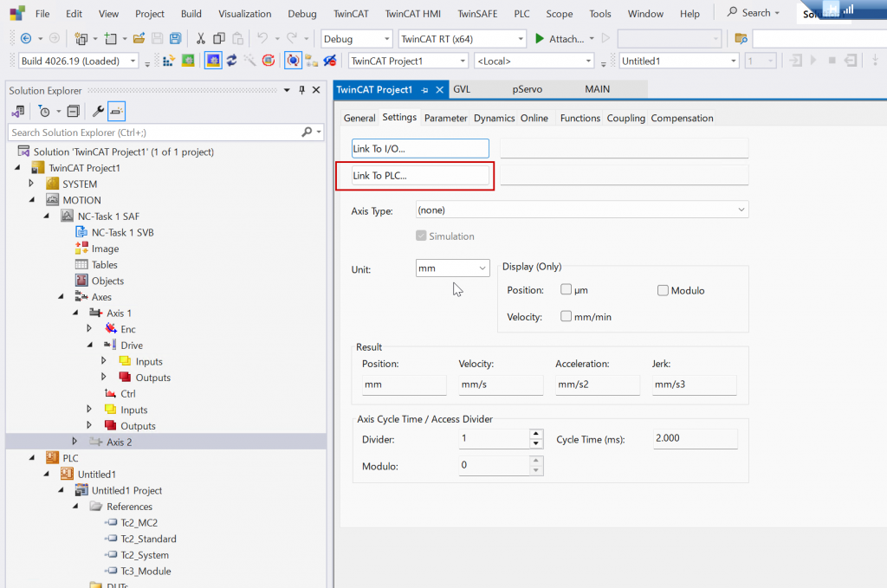Click the Link To PLC... button
Screen dimensions: 887x588
tap(421, 176)
